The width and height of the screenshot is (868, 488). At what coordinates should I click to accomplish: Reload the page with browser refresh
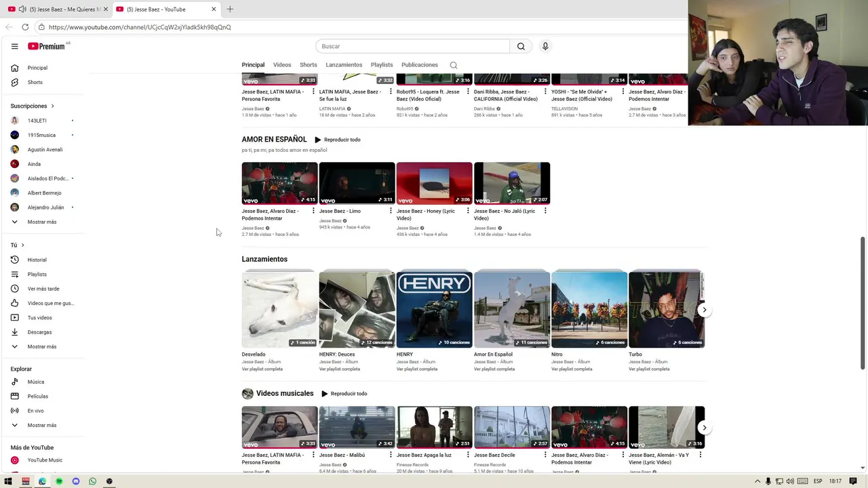25,27
